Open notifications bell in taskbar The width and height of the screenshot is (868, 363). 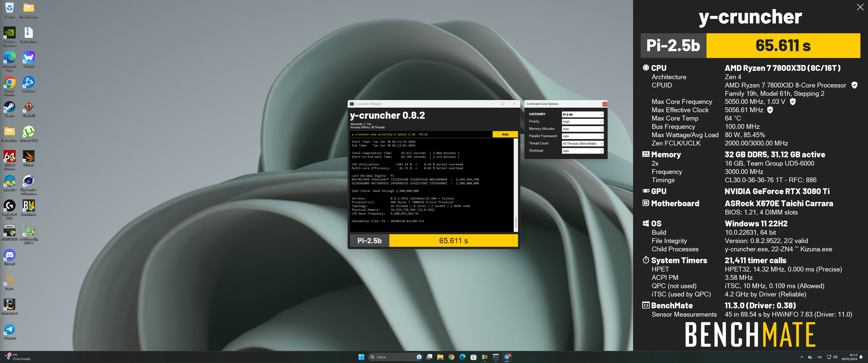coord(861,357)
